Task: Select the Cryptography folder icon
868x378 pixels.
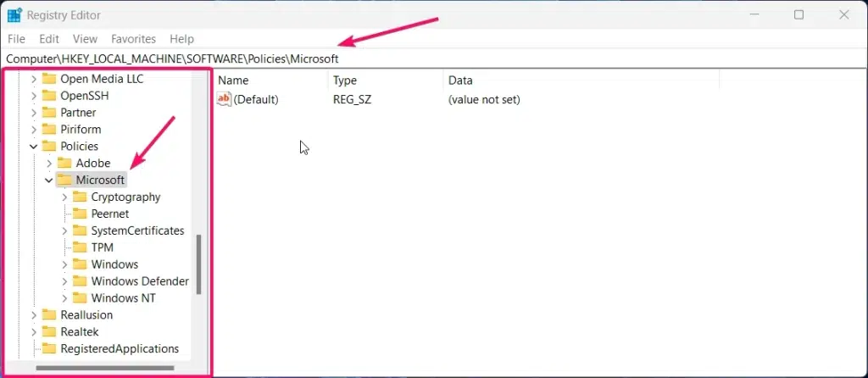Action: coord(81,197)
